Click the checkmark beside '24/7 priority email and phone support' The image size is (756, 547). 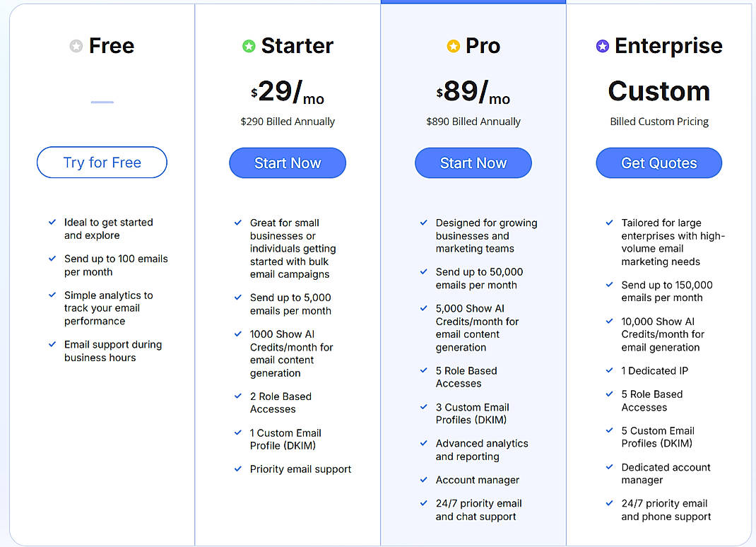pyautogui.click(x=609, y=503)
